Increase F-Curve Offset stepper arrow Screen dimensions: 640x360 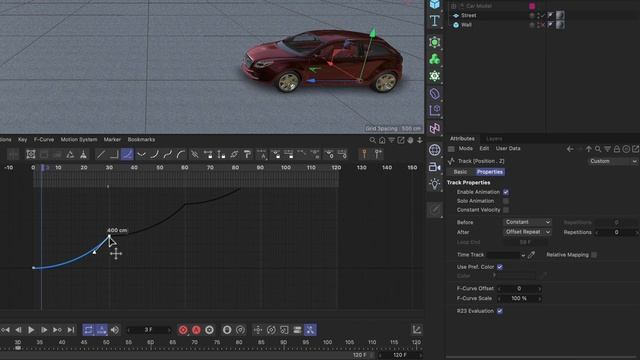pyautogui.click(x=540, y=289)
